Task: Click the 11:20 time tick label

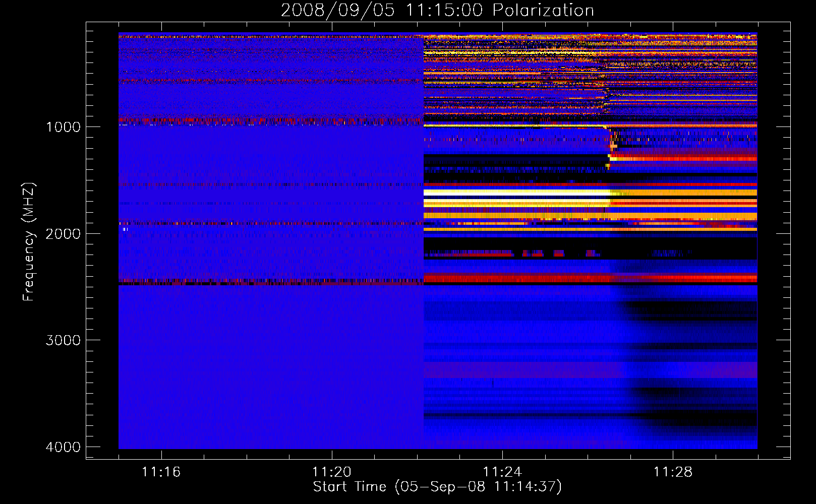Action: pyautogui.click(x=331, y=472)
